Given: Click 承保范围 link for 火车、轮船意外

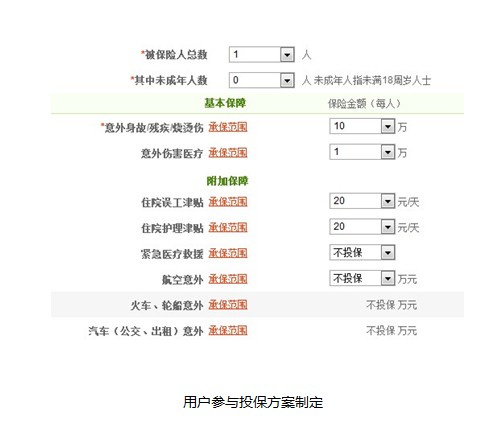Looking at the screenshot, I should pos(228,305).
